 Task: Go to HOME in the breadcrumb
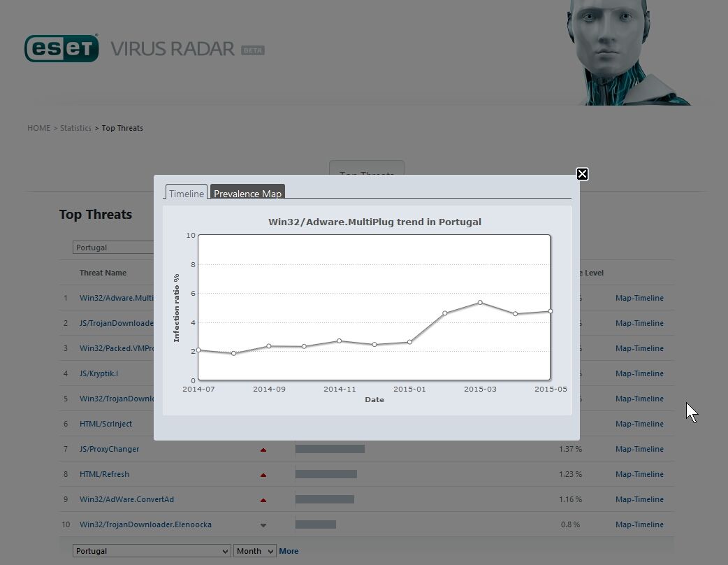[38, 128]
